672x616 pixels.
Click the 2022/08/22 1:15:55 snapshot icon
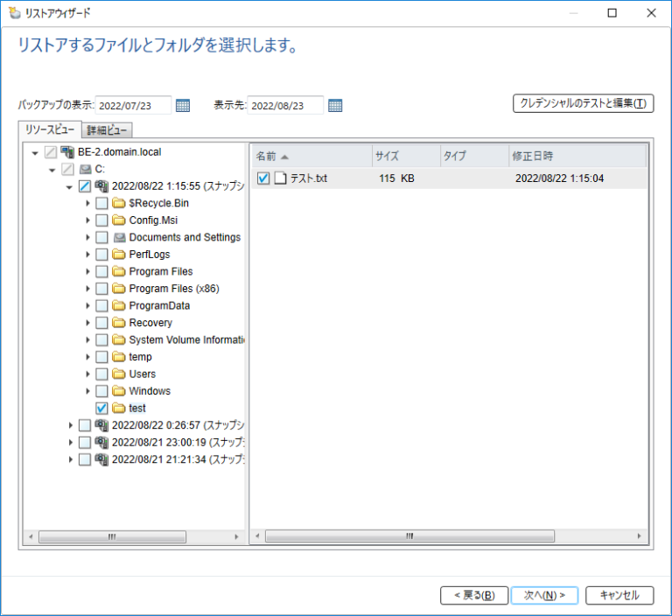coord(101,186)
